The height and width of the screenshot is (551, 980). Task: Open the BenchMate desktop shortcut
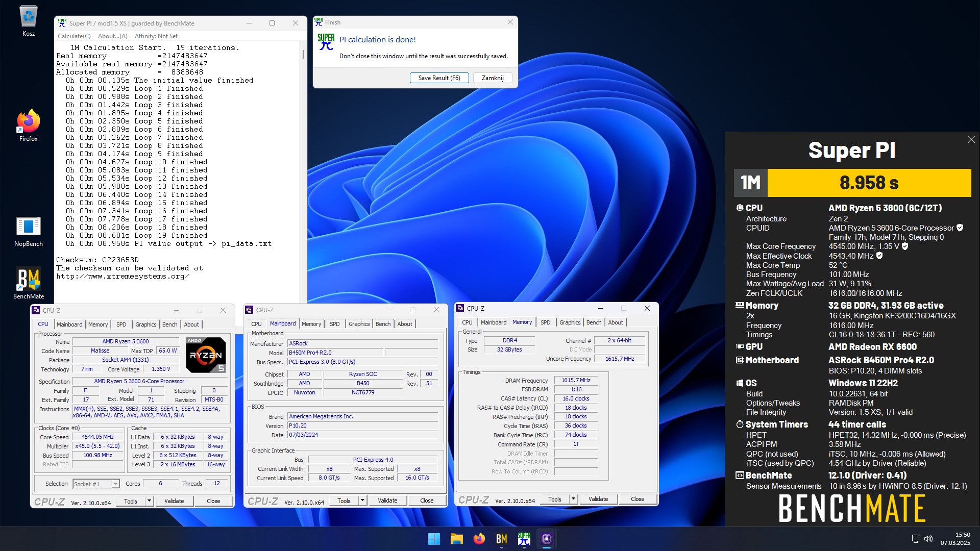tap(29, 283)
